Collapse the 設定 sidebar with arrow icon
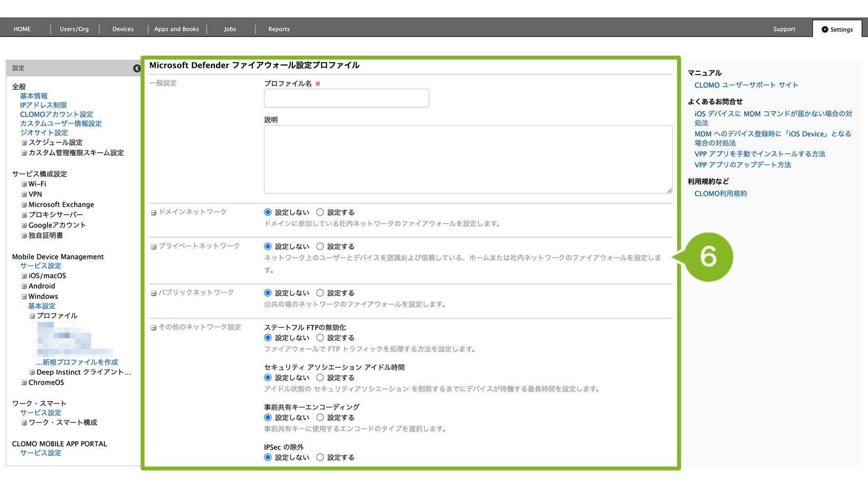 [x=137, y=68]
